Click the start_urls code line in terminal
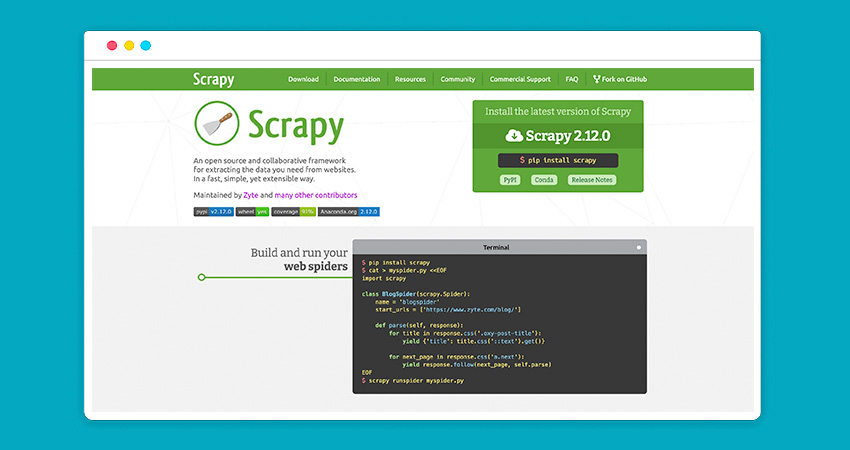Viewport: 850px width, 450px height. (x=448, y=310)
